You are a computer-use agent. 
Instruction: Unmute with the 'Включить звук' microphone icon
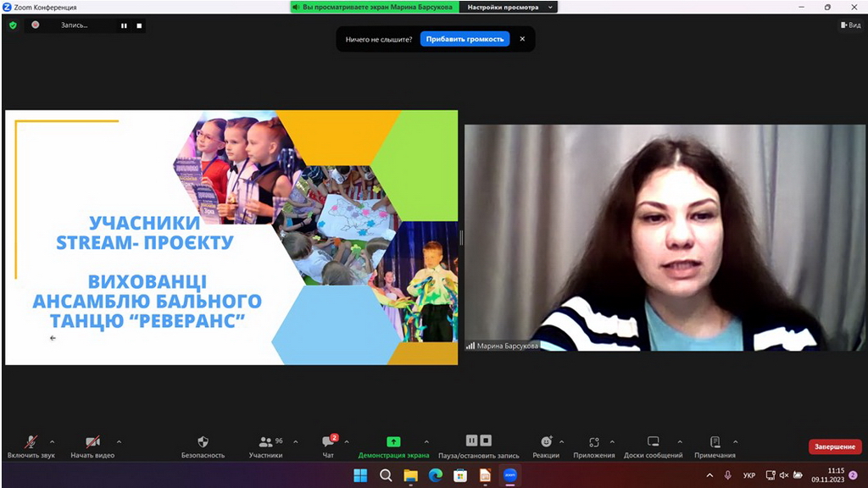coord(31,442)
